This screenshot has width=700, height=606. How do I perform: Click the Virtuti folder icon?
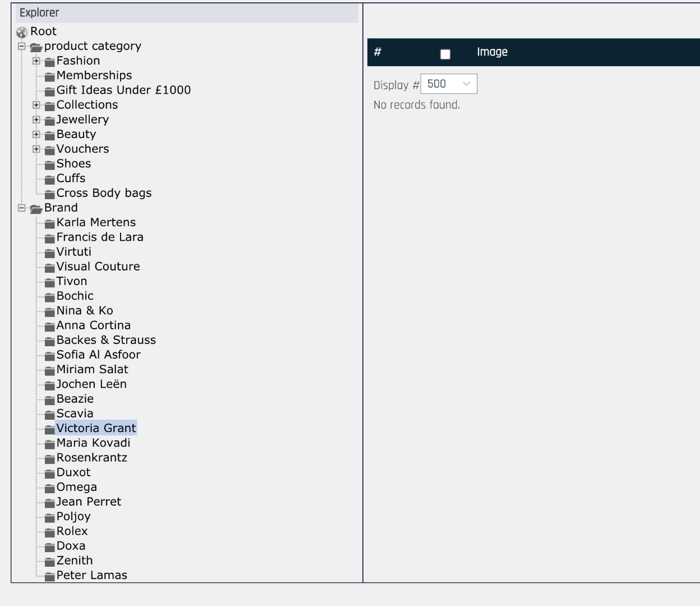[50, 252]
